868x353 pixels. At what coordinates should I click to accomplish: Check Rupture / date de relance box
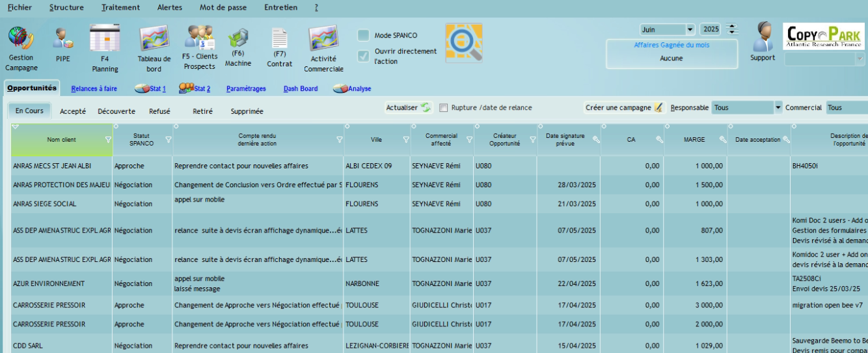click(x=444, y=108)
